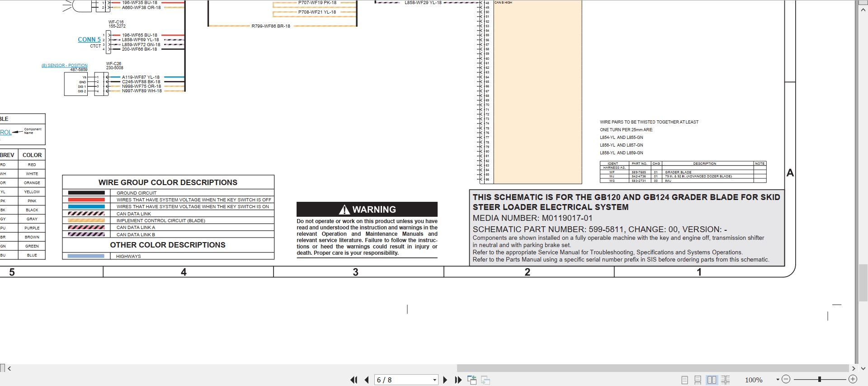Go to the previous page
Screen dimensions: 868x386
point(367,380)
